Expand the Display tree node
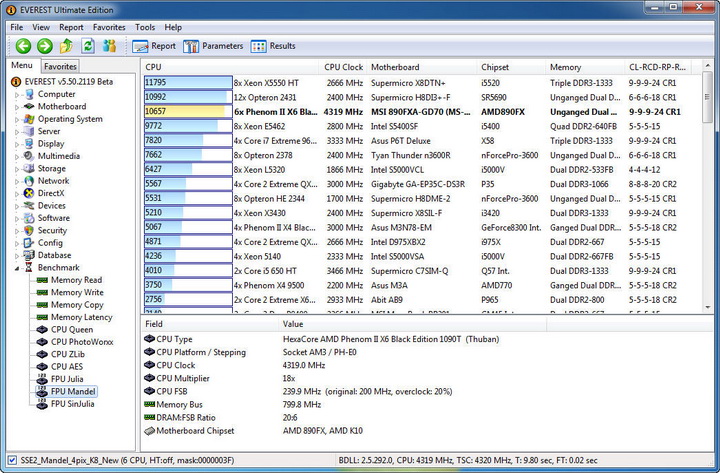The image size is (720, 473). [17, 144]
